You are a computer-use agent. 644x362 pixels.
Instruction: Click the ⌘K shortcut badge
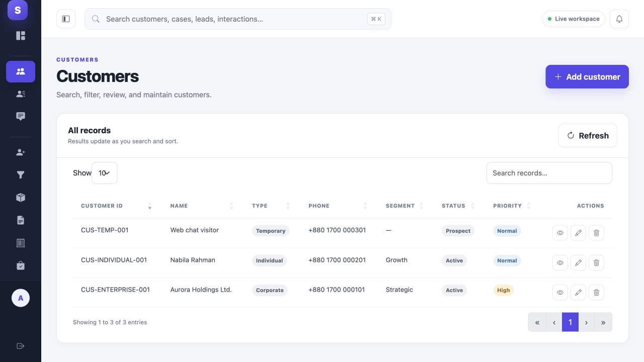[x=376, y=19]
